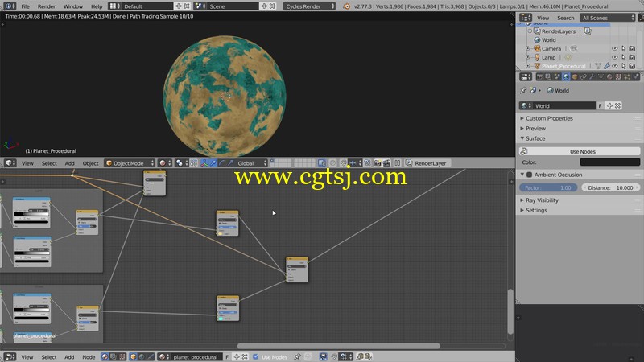Open the Object Mode dropdown
The height and width of the screenshot is (362, 644).
pos(129,163)
